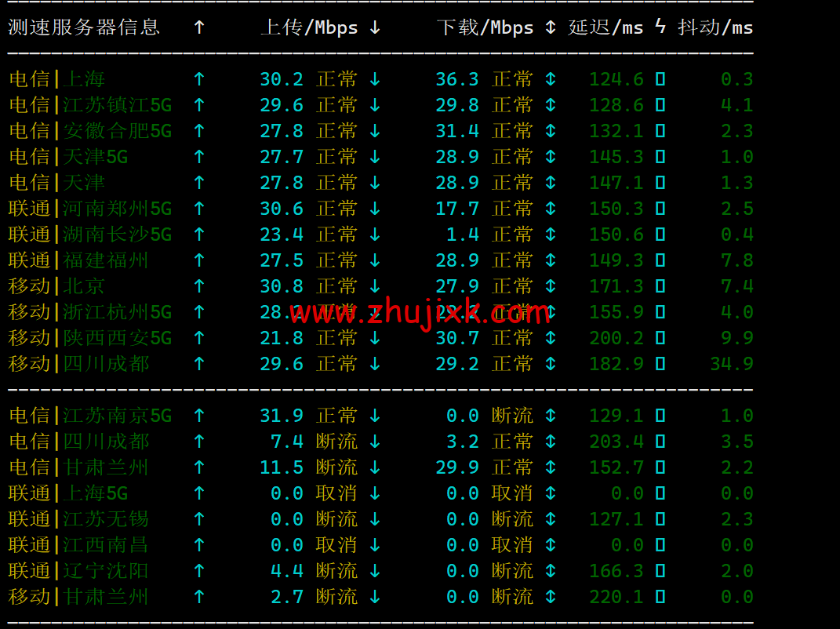Click the down arrow in 电信|江苏南京5G row
The image size is (840, 629).
pos(375,416)
